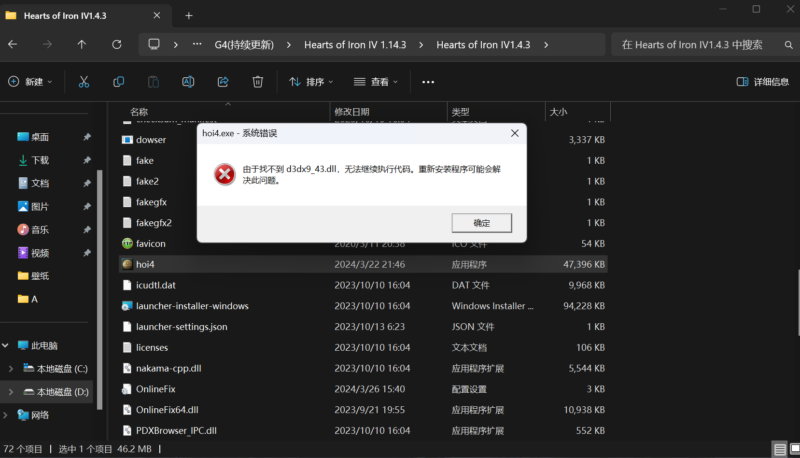
Task: Select nakama-cpp.dll file
Action: (x=168, y=368)
